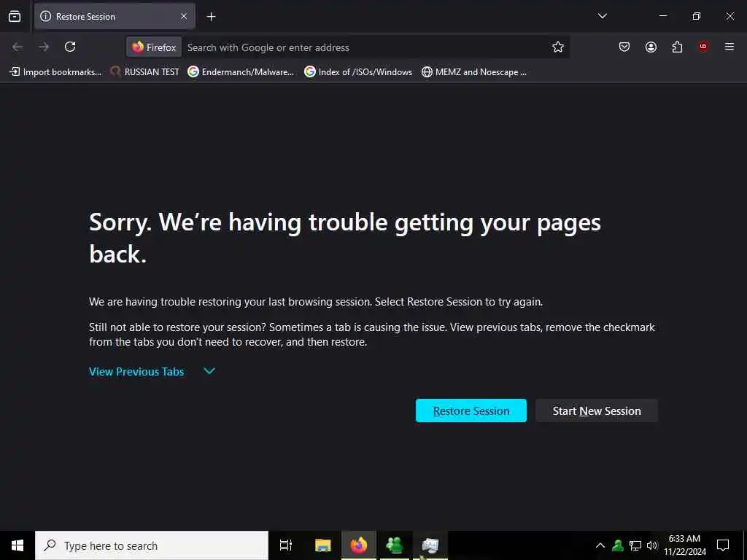This screenshot has height=560, width=747.
Task: Open the clock showing 6:33 AM
Action: [x=684, y=545]
